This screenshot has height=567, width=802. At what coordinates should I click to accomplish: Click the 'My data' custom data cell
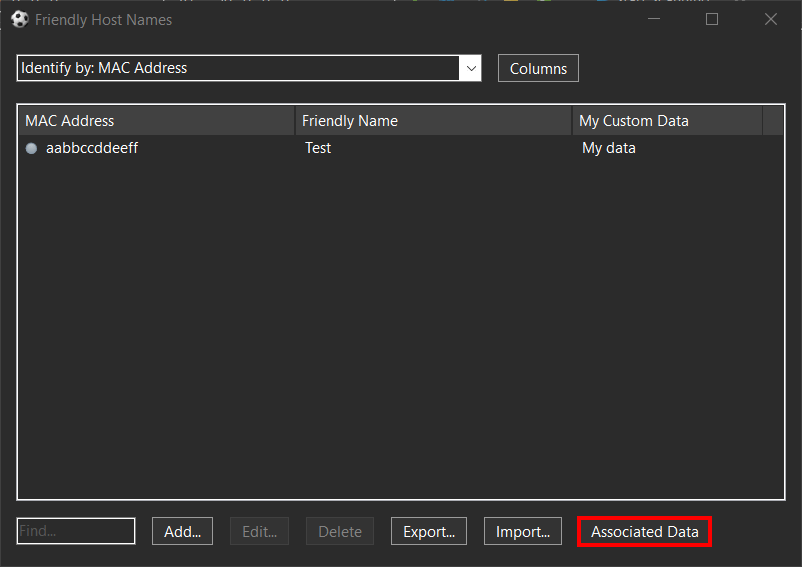(x=609, y=148)
